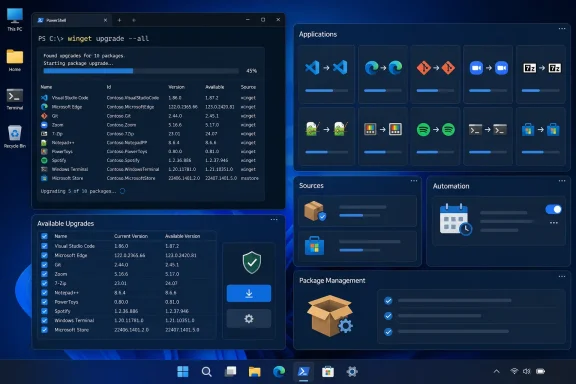This screenshot has height=384, width=576.
Task: Click the package source progress bar
Action: click(x=360, y=215)
